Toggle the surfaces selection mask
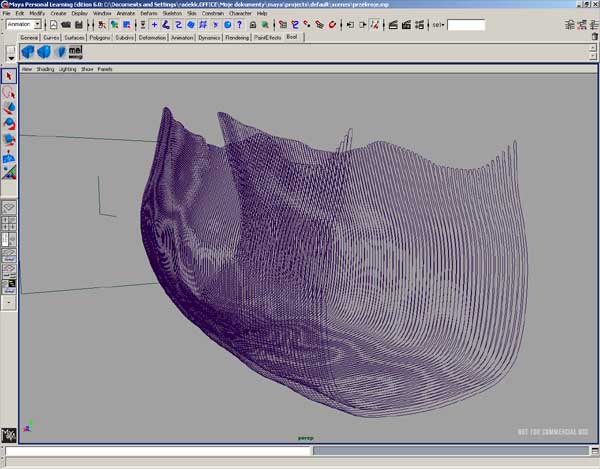 (191, 25)
